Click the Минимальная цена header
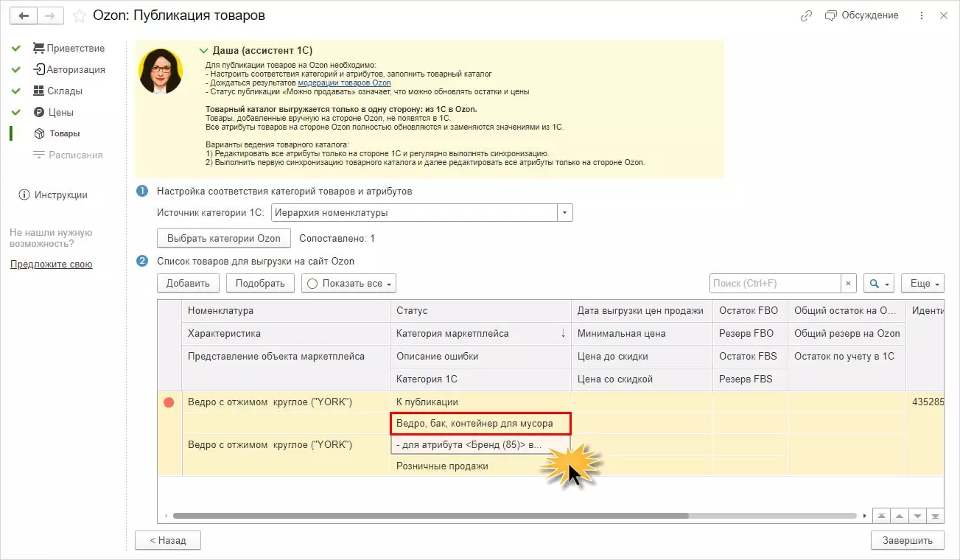 [x=642, y=334]
